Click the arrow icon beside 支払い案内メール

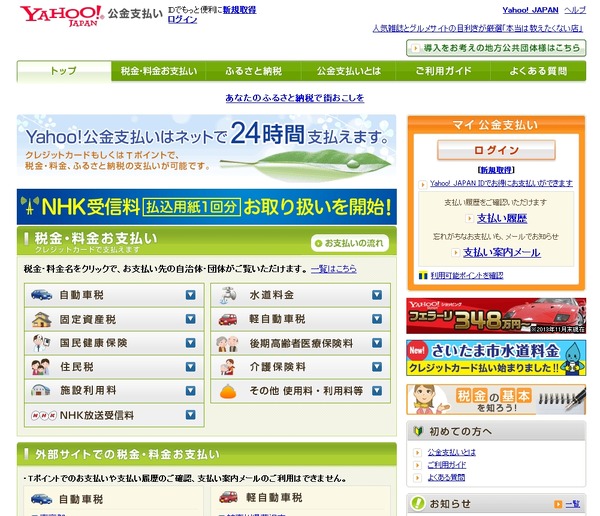455,253
